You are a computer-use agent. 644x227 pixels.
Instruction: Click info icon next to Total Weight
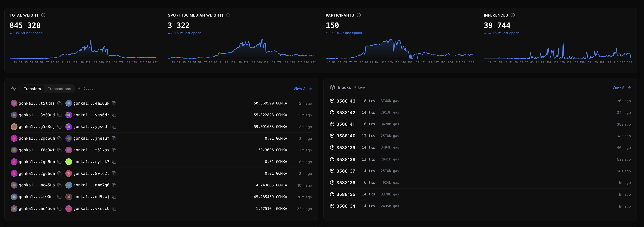(x=43, y=15)
